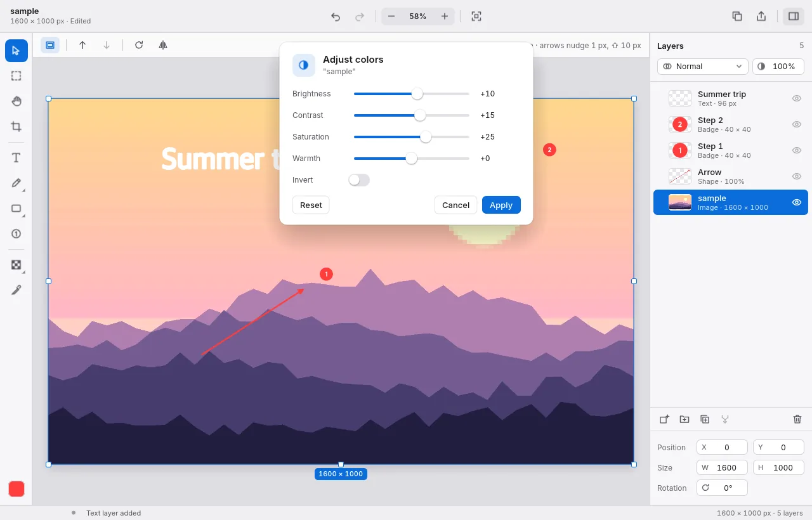
Task: Delete layer with the trash icon
Action: pos(797,419)
